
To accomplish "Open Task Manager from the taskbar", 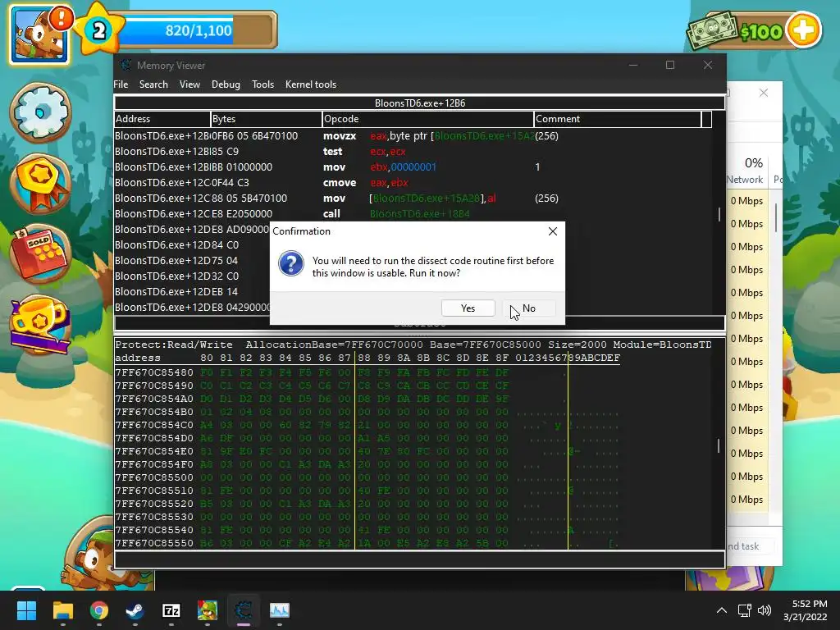I will tap(280, 610).
